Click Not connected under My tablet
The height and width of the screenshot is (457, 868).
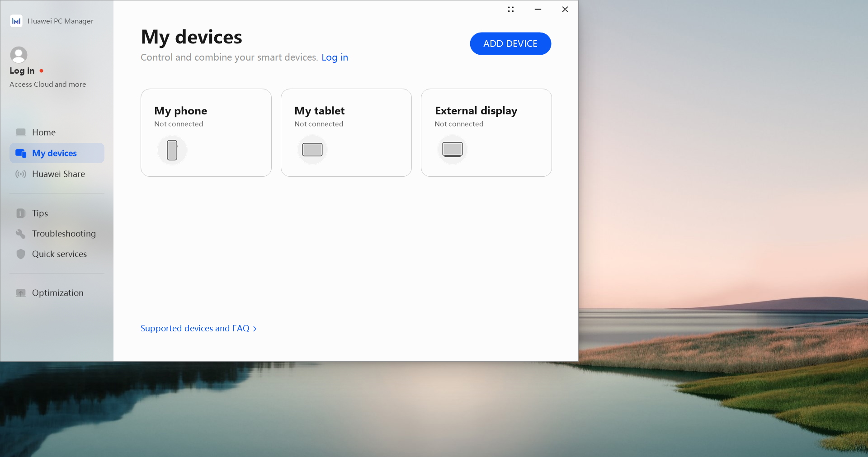pyautogui.click(x=319, y=124)
